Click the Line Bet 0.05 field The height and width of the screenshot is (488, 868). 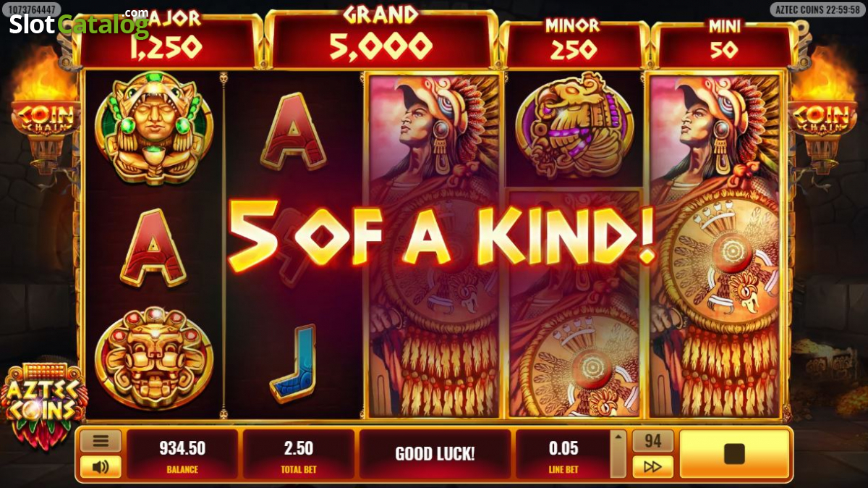(563, 454)
